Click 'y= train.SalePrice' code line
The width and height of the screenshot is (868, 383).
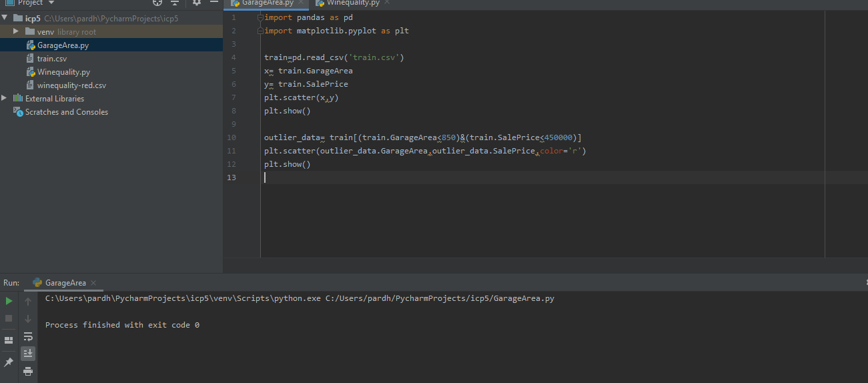tap(306, 84)
